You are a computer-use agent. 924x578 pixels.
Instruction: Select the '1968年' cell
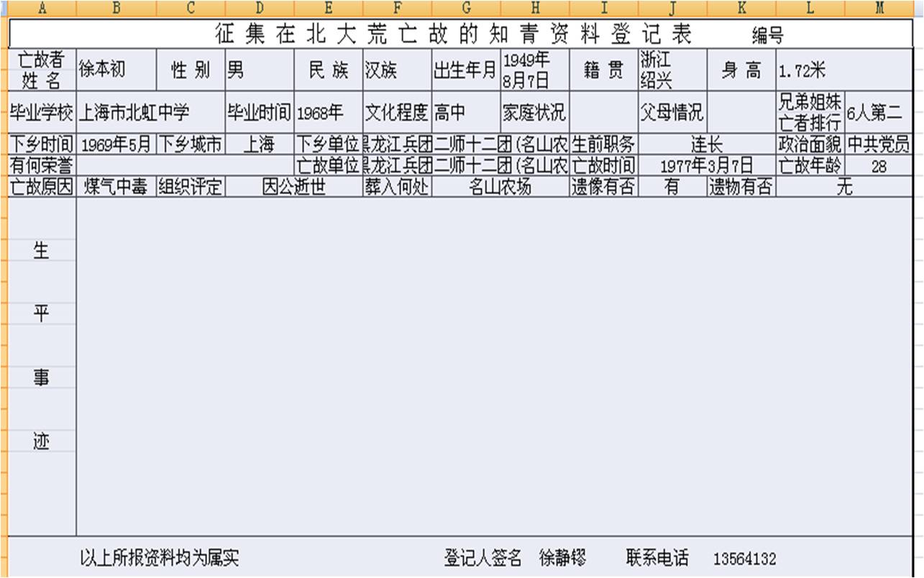[329, 112]
